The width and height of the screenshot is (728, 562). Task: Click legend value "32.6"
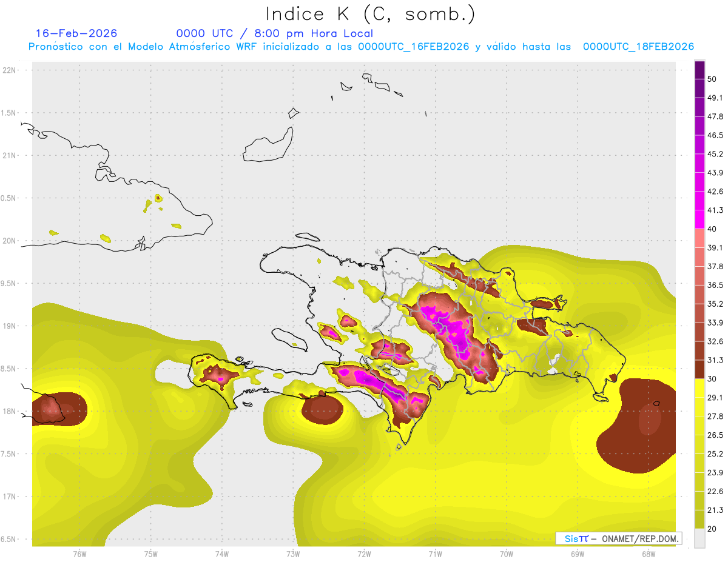click(715, 341)
